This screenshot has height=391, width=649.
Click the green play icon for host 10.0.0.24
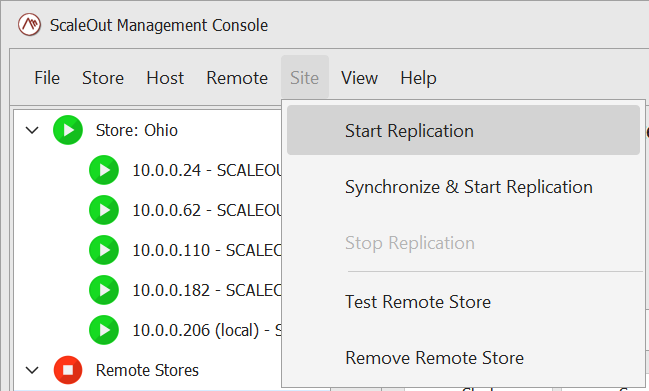(x=104, y=170)
